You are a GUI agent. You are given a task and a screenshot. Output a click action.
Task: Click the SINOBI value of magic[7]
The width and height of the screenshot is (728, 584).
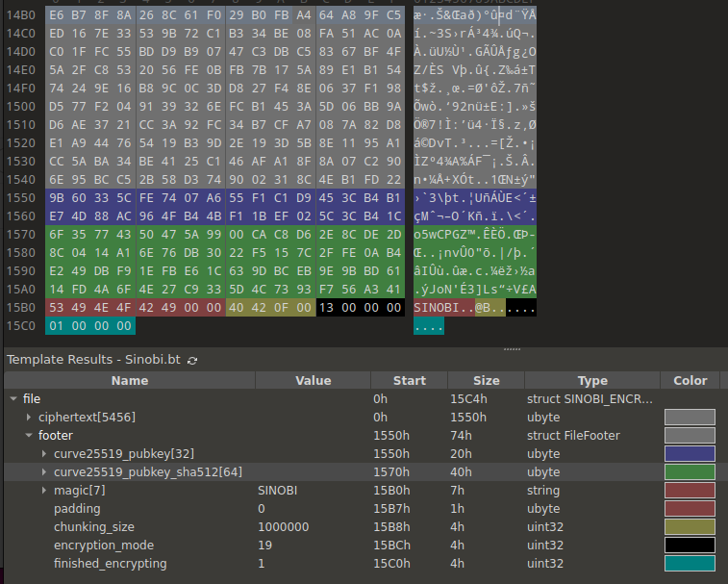click(x=277, y=490)
